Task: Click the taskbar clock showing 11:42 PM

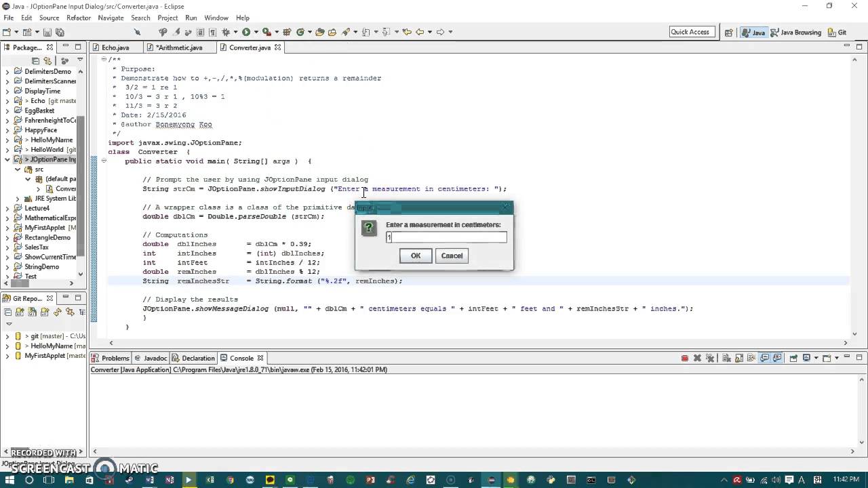Action: (x=846, y=480)
